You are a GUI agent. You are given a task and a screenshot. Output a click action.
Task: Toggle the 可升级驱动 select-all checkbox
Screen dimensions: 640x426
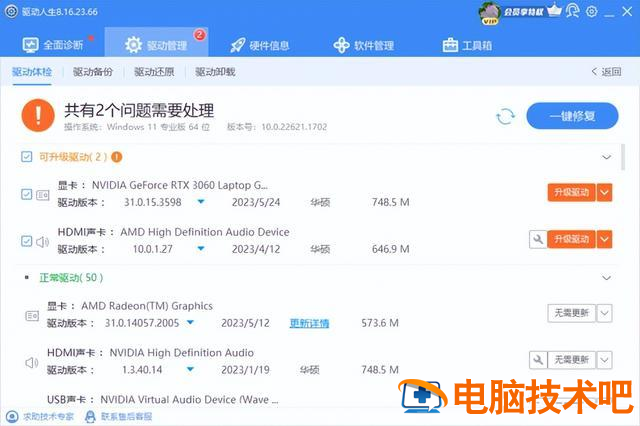tap(27, 157)
